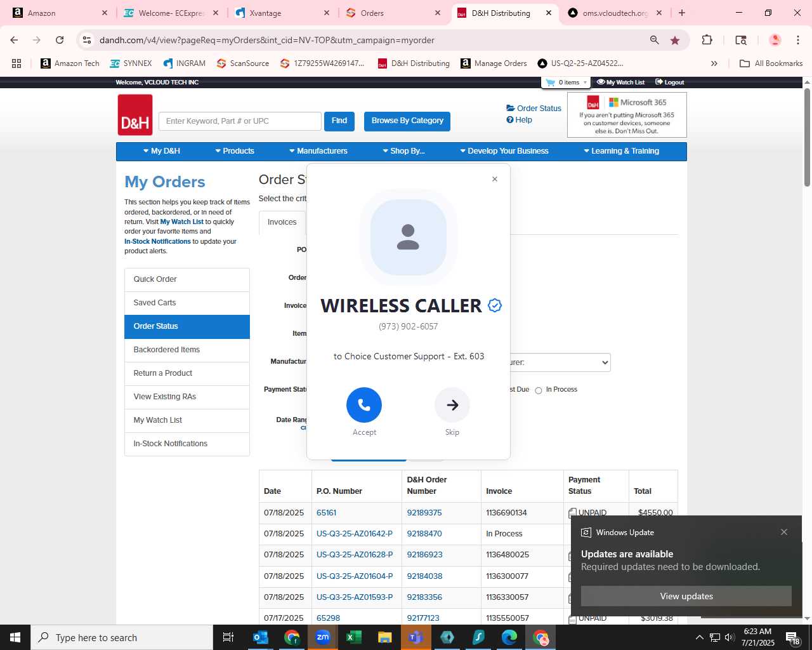Click the D&H logo
Viewport: 812px width, 650px height.
tap(135, 115)
